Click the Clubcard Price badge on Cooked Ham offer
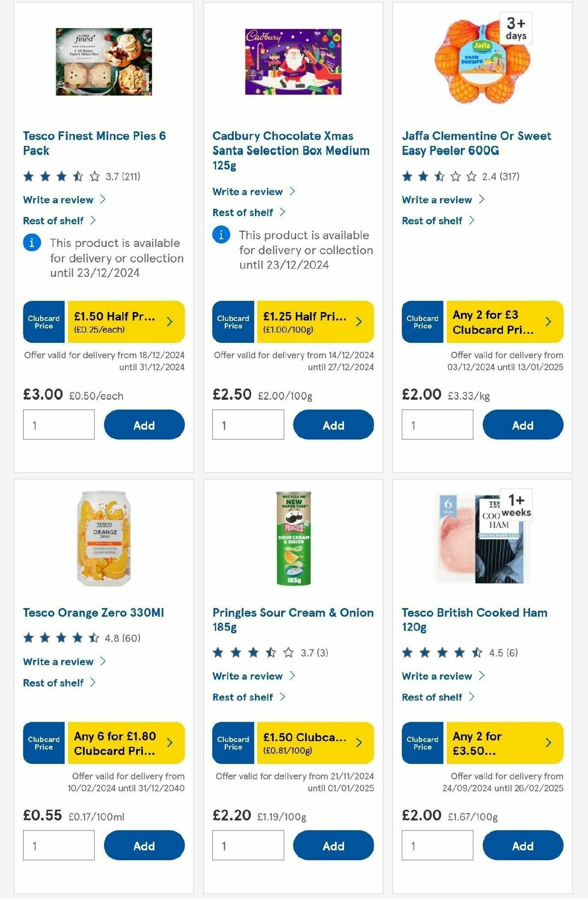588x900 pixels. point(422,743)
